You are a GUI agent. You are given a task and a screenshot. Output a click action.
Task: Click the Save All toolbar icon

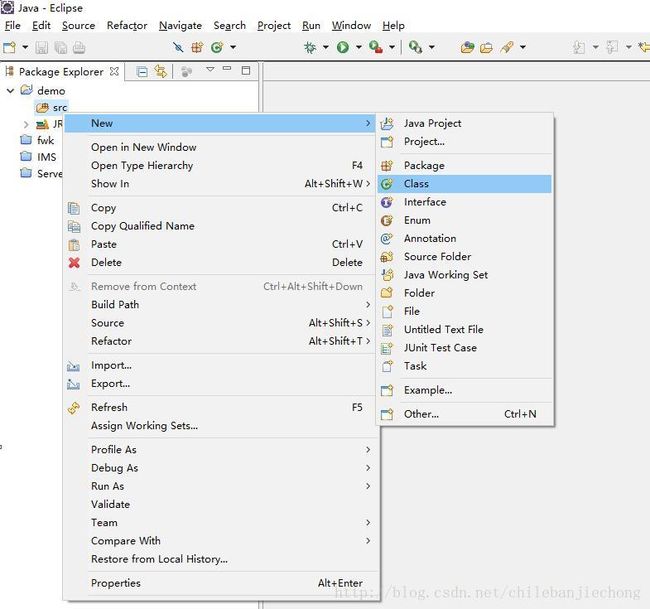(x=61, y=48)
